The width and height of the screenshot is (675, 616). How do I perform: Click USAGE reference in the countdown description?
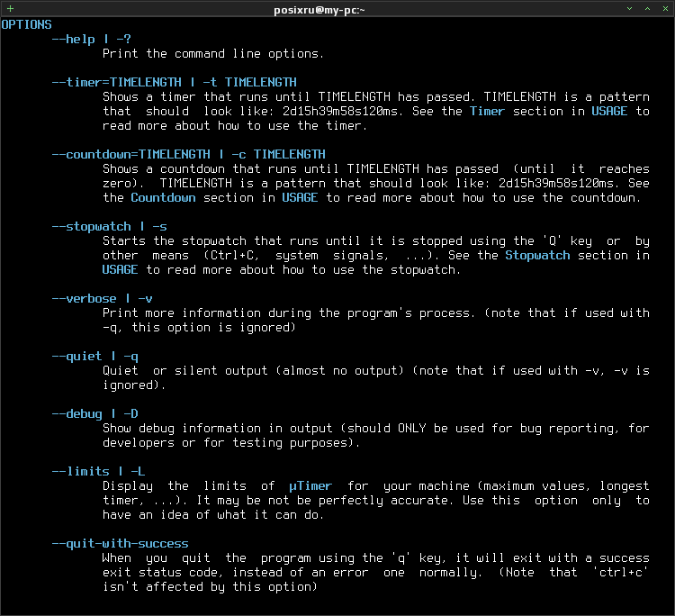(x=300, y=198)
